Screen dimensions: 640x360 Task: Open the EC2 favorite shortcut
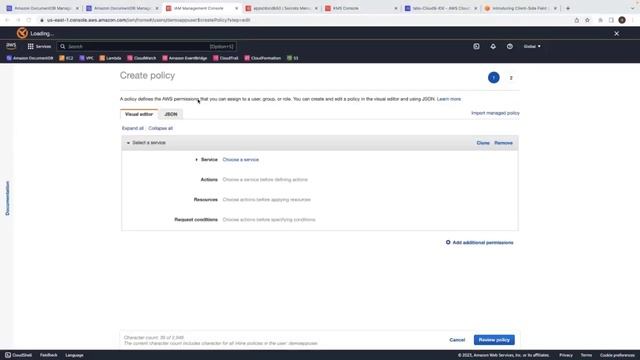tap(66, 58)
